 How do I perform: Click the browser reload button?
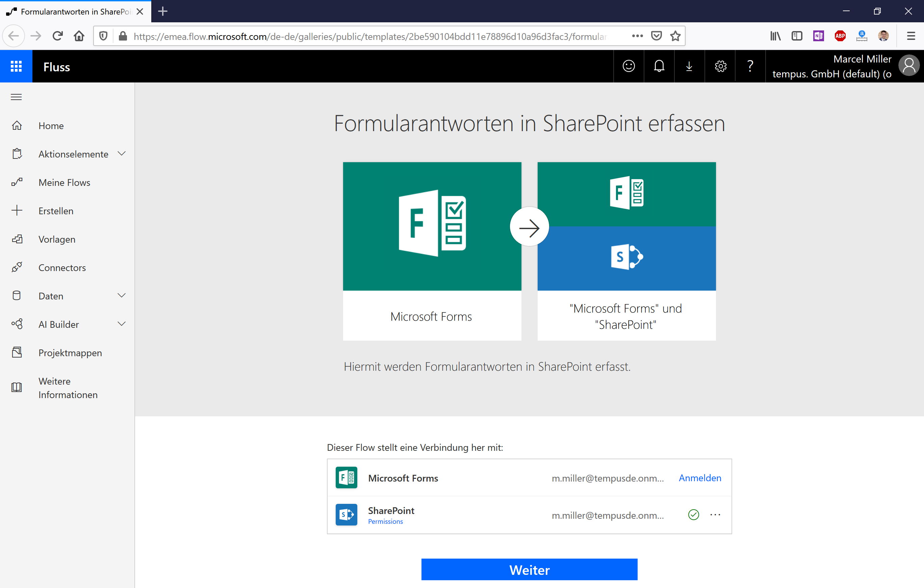tap(57, 36)
